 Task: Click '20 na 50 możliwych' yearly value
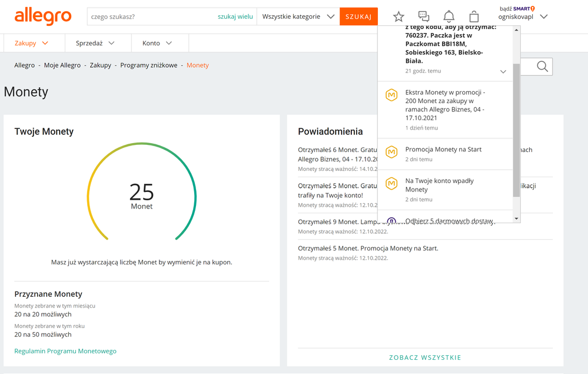(x=43, y=335)
